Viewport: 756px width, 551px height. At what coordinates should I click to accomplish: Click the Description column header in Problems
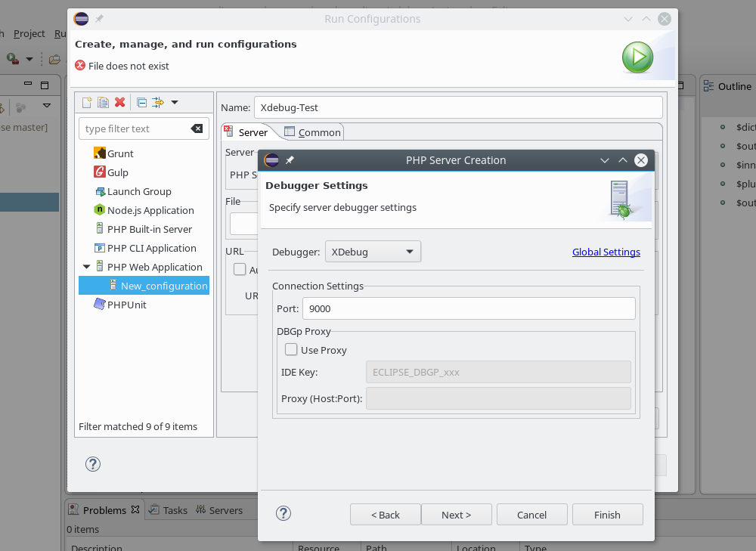(97, 548)
